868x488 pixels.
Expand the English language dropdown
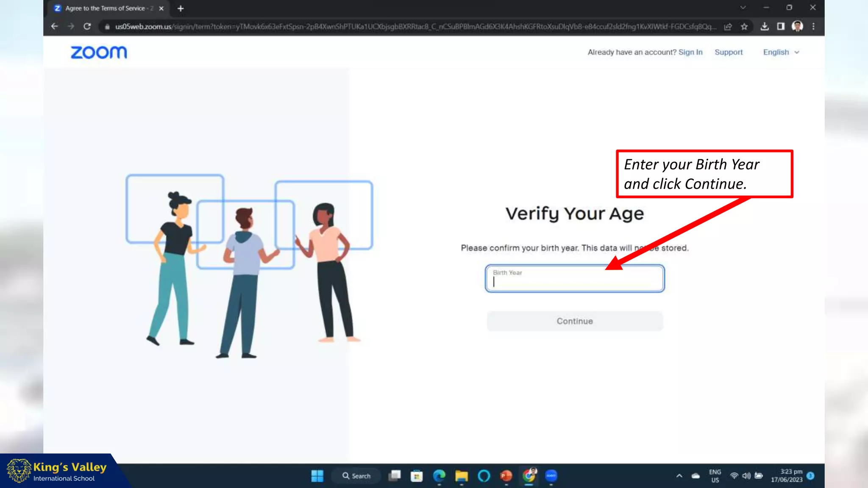tap(781, 52)
